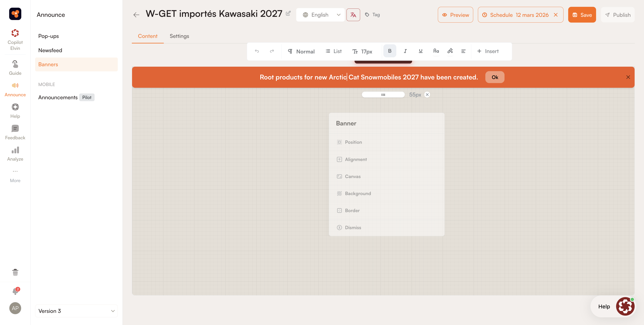Click the Announce panel heading
The height and width of the screenshot is (325, 644).
pyautogui.click(x=51, y=15)
